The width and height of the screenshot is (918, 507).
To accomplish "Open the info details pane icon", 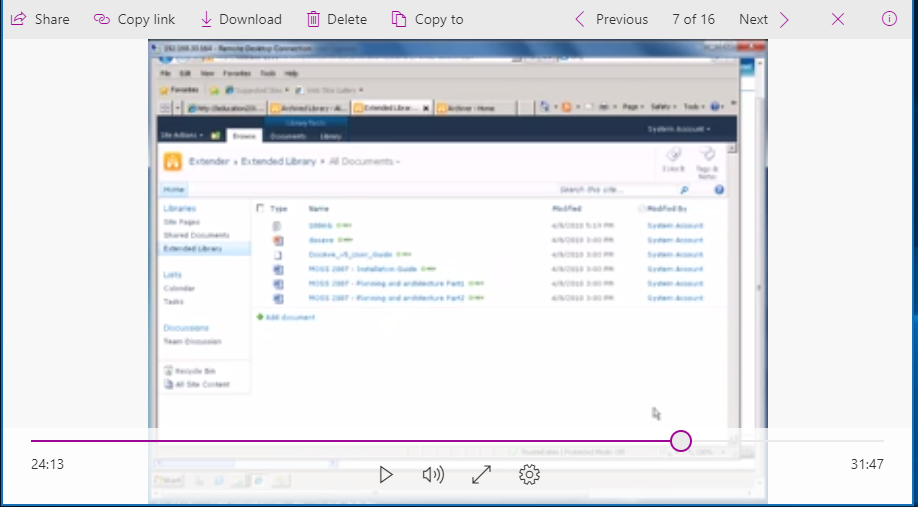I will [889, 19].
